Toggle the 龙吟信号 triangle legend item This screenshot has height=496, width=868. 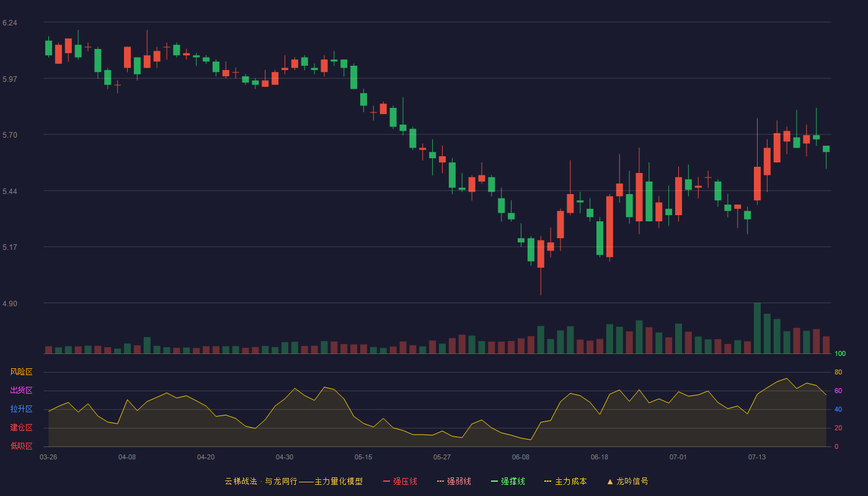pyautogui.click(x=627, y=481)
